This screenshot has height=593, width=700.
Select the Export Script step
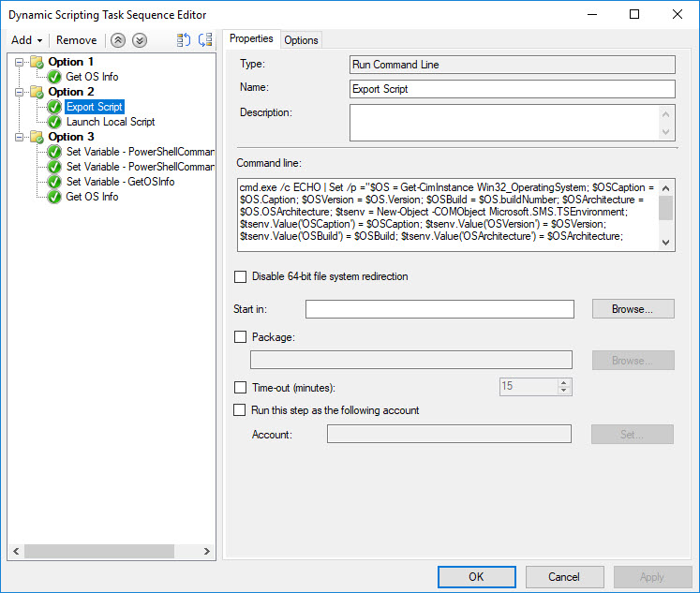95,107
